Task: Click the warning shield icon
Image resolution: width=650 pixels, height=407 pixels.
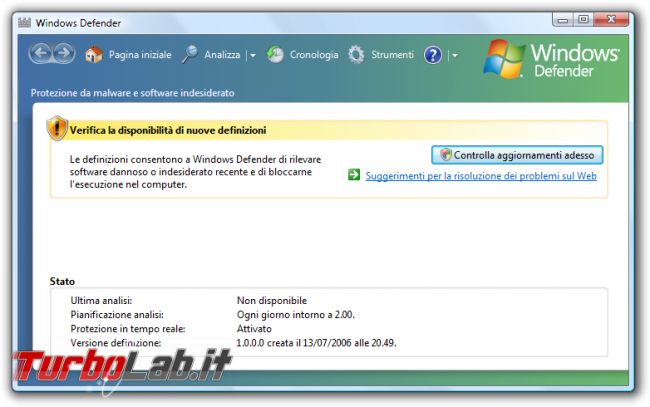Action: tap(57, 128)
